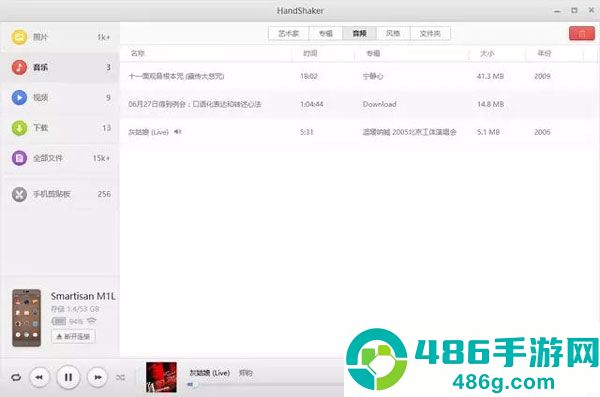
Task: Sort by the Time column header
Action: click(323, 53)
